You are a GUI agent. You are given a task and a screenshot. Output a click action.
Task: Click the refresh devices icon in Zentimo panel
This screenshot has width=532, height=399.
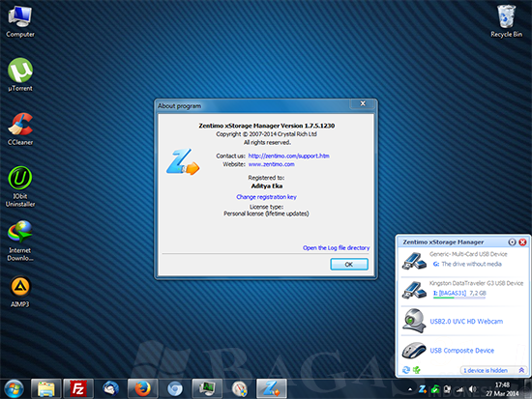[406, 370]
